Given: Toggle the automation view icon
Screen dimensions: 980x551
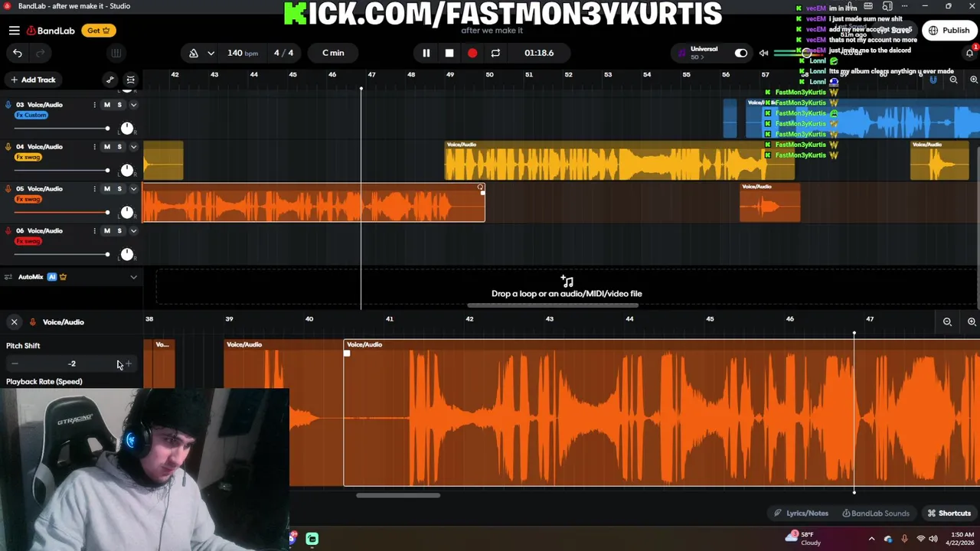Looking at the screenshot, I should pos(110,80).
